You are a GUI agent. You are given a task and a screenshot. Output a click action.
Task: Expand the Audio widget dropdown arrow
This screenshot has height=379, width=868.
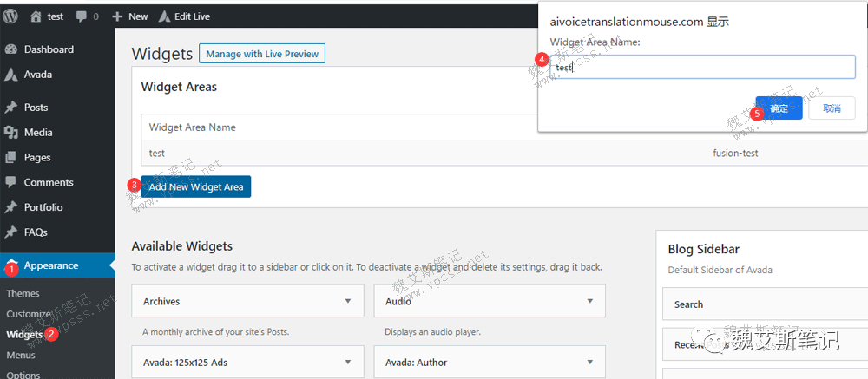589,301
